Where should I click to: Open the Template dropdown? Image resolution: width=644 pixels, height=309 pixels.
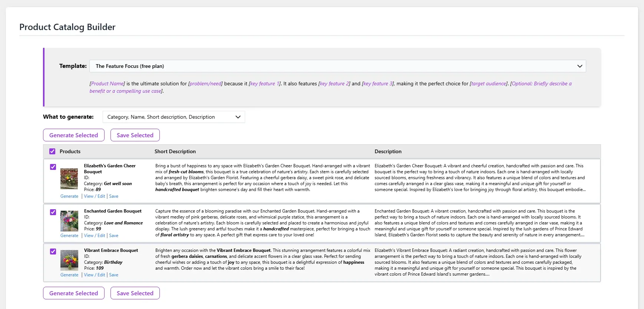337,66
